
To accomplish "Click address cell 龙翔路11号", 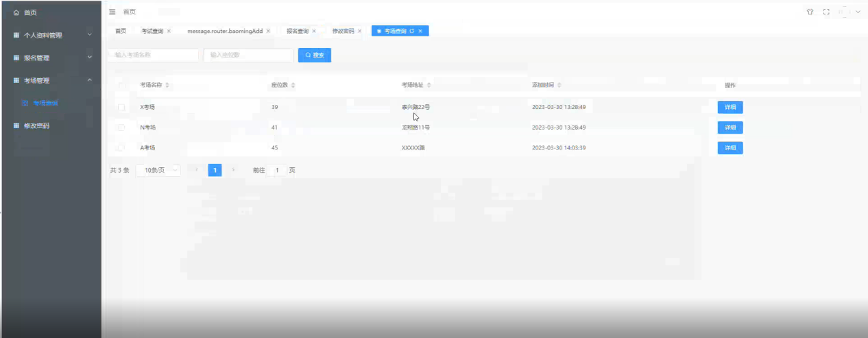I will tap(415, 128).
